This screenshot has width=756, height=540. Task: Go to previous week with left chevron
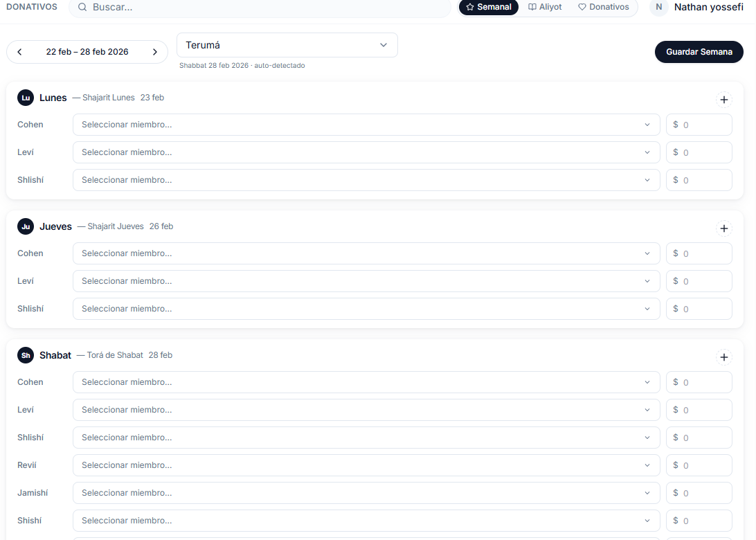(19, 52)
